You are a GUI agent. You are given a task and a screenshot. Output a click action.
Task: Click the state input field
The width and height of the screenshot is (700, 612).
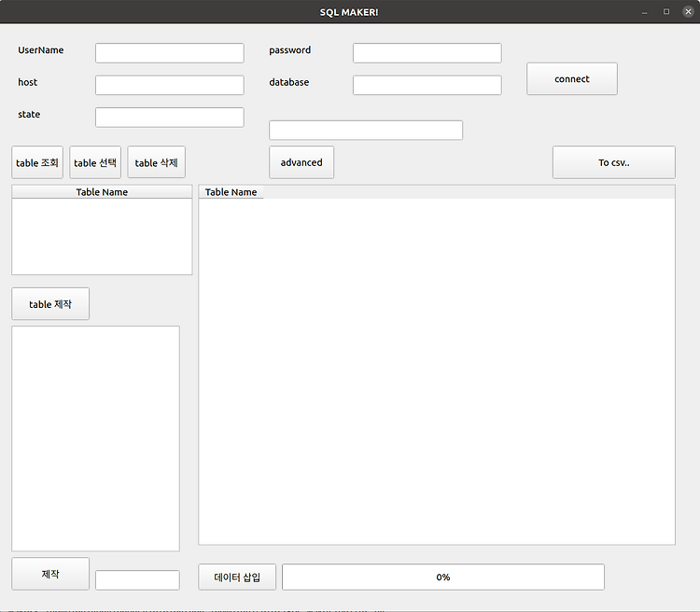coord(170,118)
